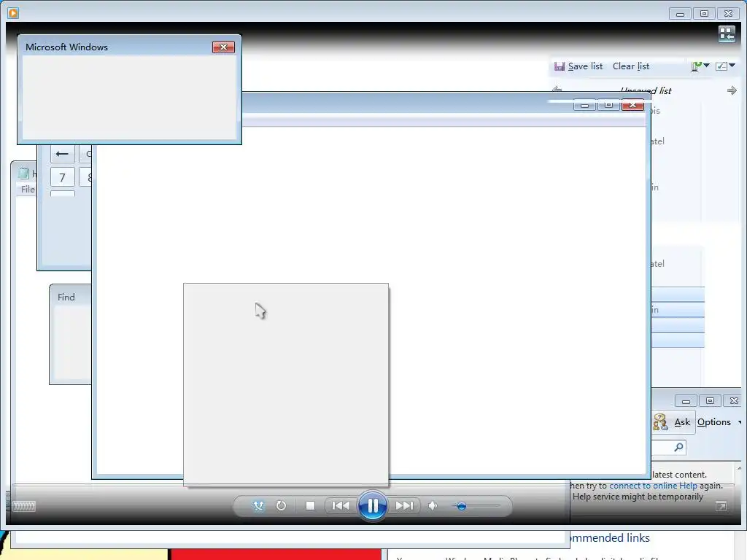Pause the current playback
This screenshot has width=747, height=560.
click(373, 506)
